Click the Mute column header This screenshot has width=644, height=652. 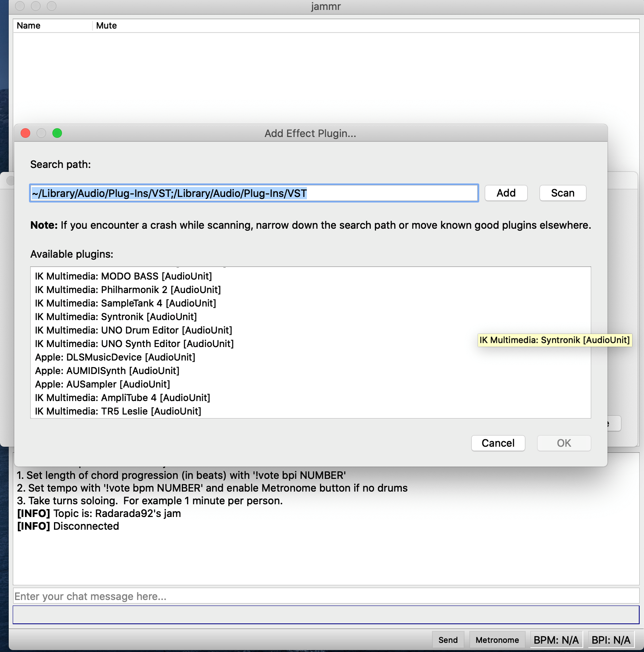(x=106, y=26)
